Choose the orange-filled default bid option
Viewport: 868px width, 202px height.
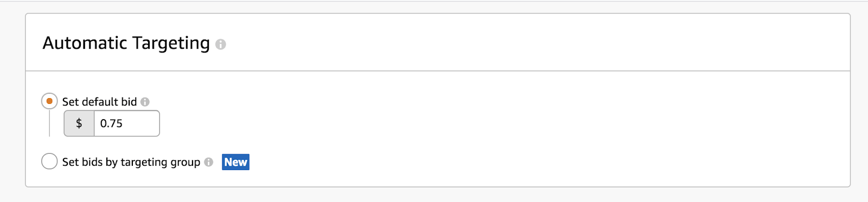(x=49, y=101)
